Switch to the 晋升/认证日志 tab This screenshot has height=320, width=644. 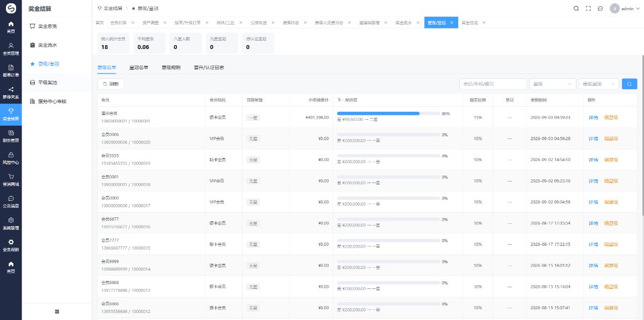pyautogui.click(x=209, y=68)
